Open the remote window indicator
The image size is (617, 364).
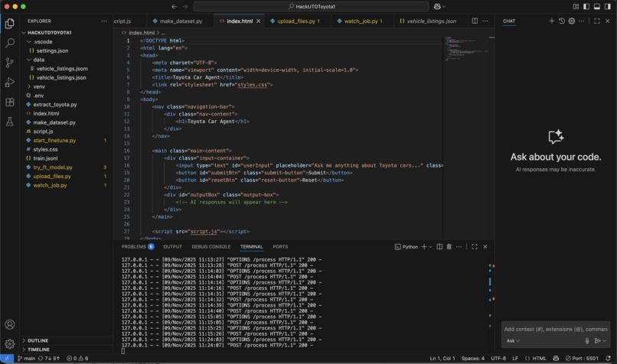(x=7, y=358)
